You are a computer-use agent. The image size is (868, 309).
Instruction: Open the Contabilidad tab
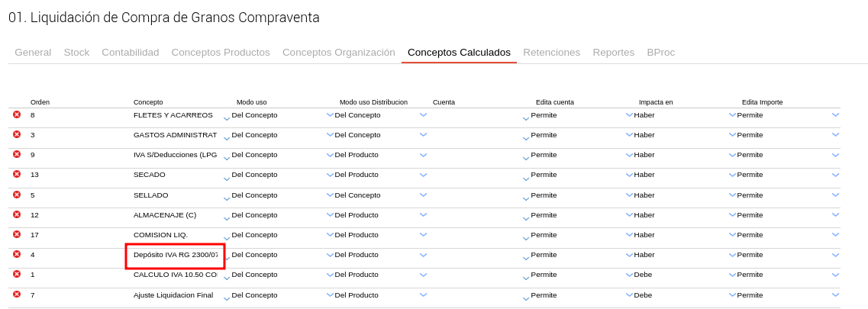(x=131, y=52)
